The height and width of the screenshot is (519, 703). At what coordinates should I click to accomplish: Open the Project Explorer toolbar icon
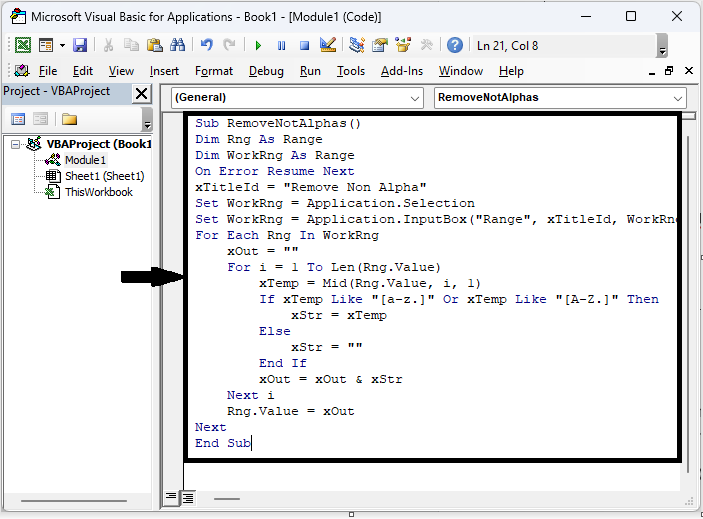357,45
